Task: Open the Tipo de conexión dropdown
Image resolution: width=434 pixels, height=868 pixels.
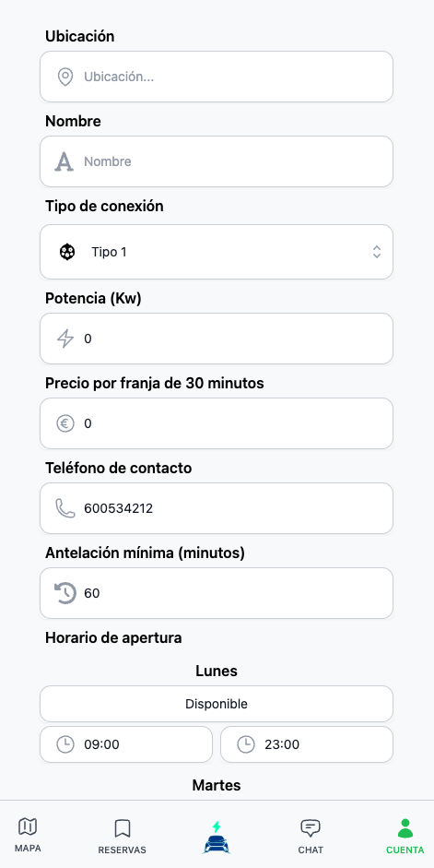Action: [x=217, y=252]
